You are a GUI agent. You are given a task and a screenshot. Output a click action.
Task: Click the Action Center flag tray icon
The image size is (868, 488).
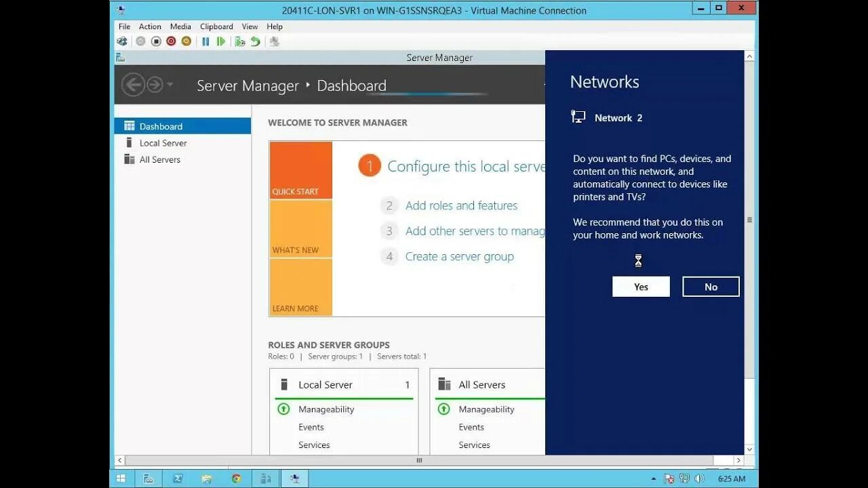669,479
